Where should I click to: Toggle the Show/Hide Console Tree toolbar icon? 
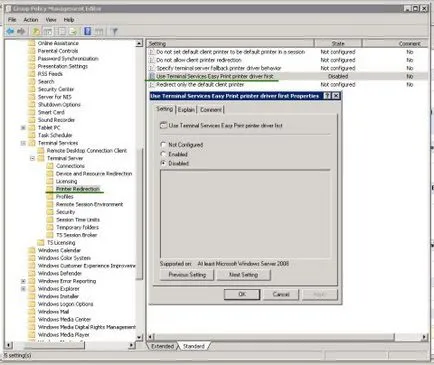point(48,32)
